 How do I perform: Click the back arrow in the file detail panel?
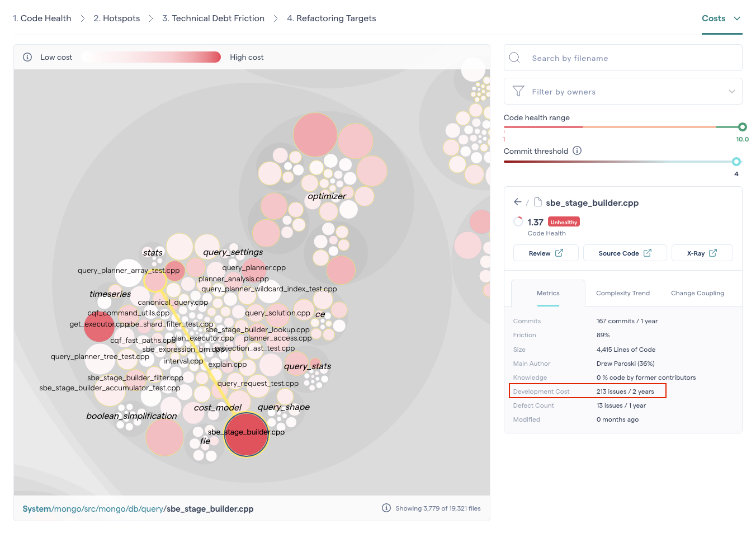point(517,202)
